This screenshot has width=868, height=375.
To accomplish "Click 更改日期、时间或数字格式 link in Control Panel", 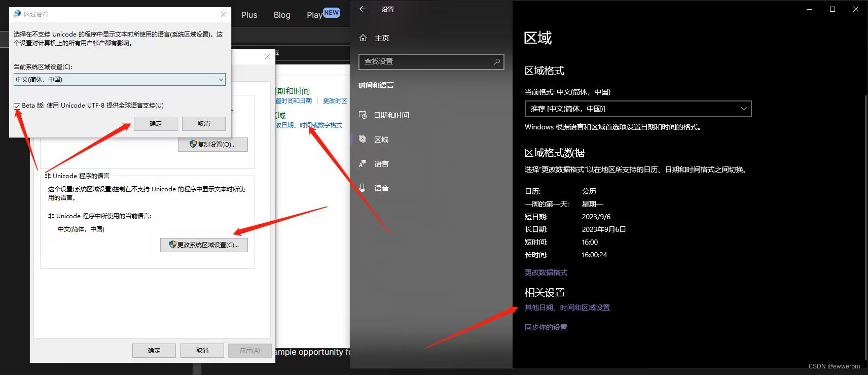I will [x=309, y=125].
